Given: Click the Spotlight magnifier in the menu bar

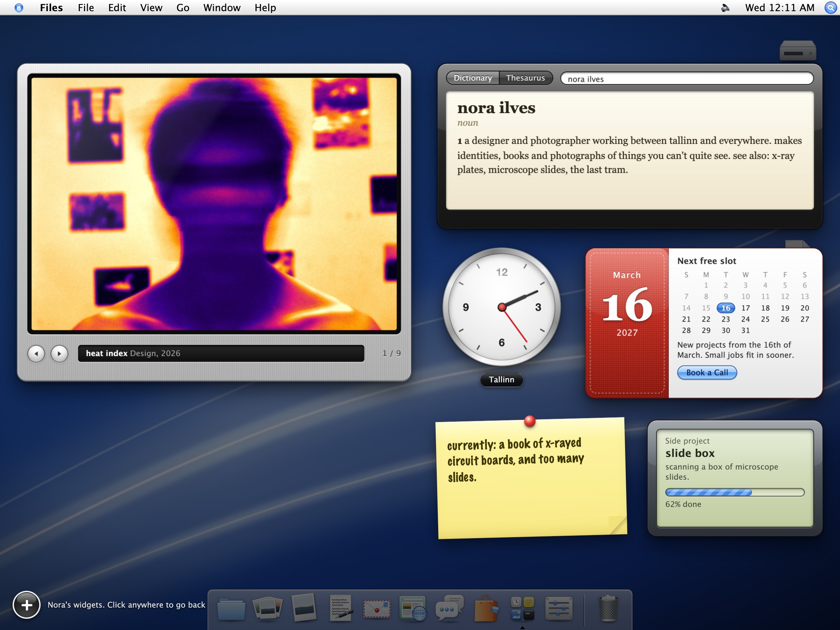Looking at the screenshot, I should tap(831, 8).
